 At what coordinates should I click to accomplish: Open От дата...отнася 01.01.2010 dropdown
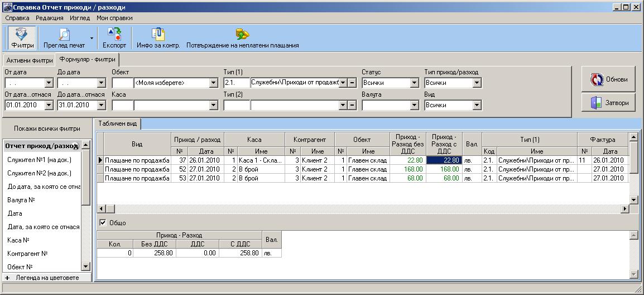pyautogui.click(x=49, y=106)
